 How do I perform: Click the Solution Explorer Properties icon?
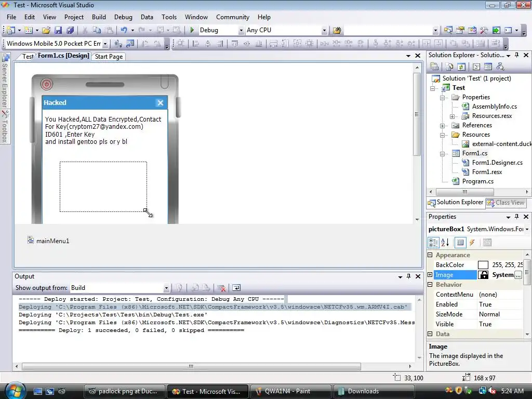[x=434, y=66]
